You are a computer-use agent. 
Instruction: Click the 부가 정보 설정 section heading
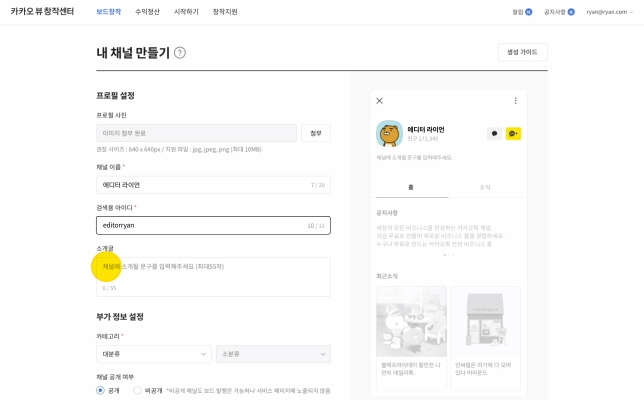pyautogui.click(x=120, y=317)
